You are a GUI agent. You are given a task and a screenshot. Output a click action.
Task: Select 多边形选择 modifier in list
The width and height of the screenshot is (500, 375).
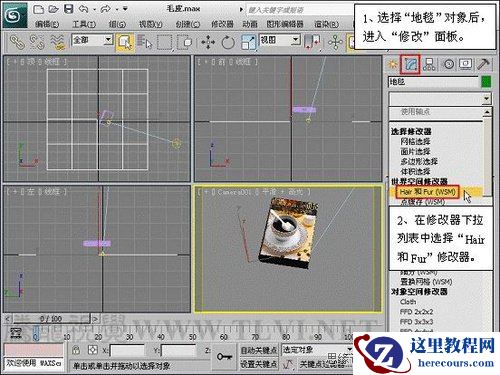(x=419, y=162)
